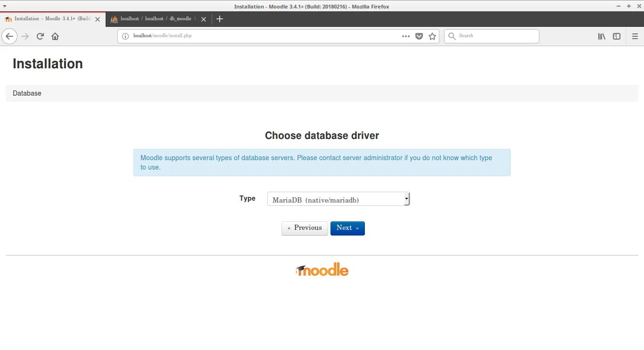The width and height of the screenshot is (644, 350).
Task: Open the Firefox Library menu
Action: pos(602,36)
